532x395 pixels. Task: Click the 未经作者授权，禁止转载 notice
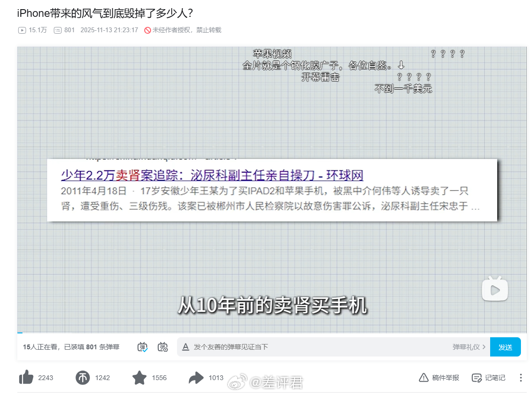click(x=187, y=30)
